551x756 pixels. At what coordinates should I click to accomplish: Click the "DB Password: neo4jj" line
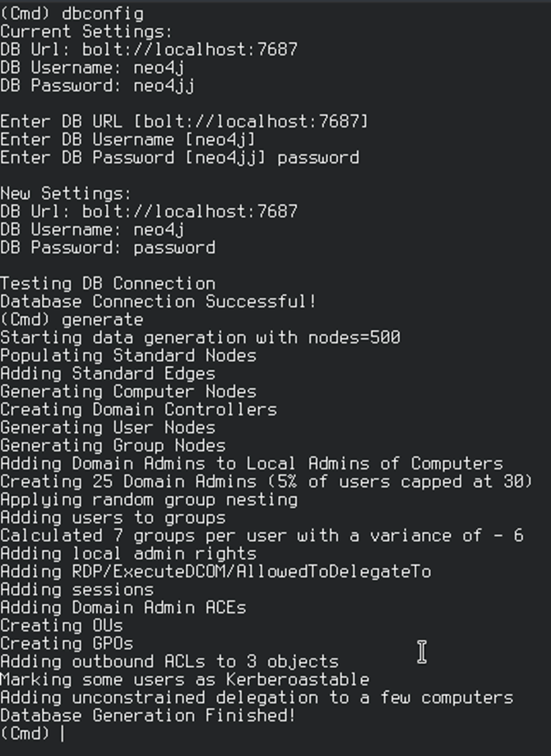pyautogui.click(x=97, y=86)
